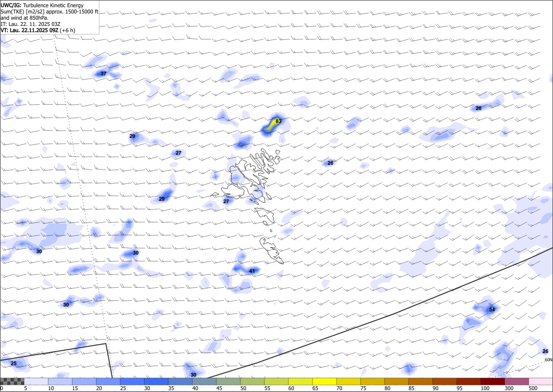The image size is (553, 392).
Task: Click the 60N latitude label
Action: click(548, 360)
